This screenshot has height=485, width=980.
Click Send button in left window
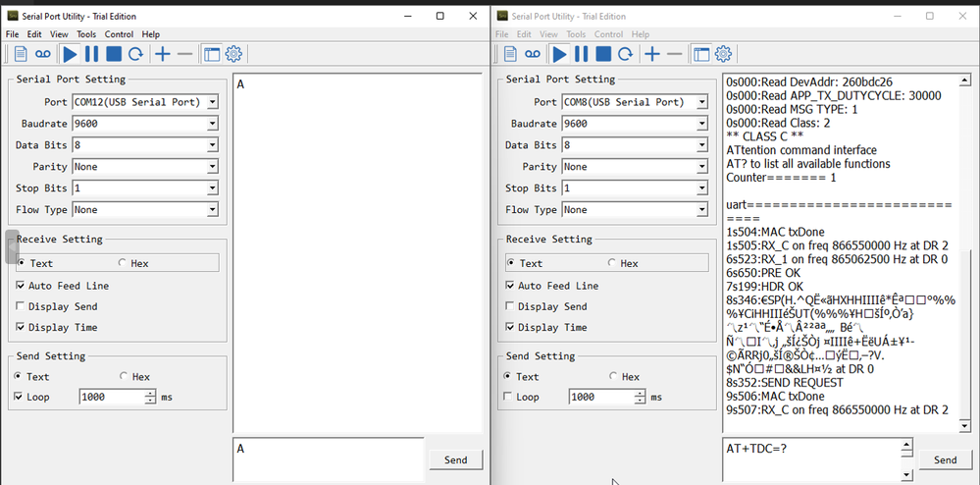point(455,460)
